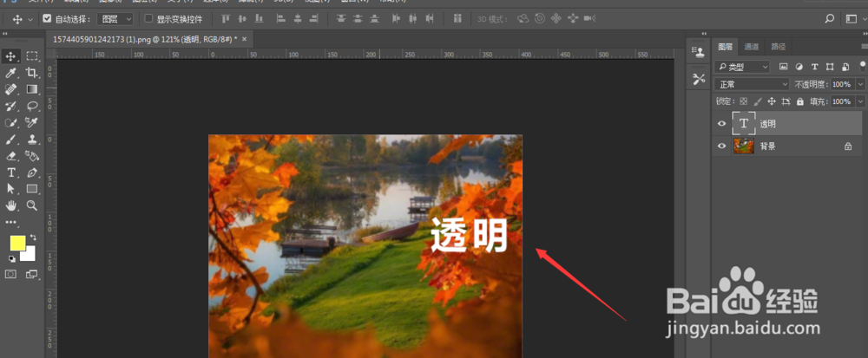Open the Edit Toolbar three-dots button
868x358 pixels.
[10, 222]
